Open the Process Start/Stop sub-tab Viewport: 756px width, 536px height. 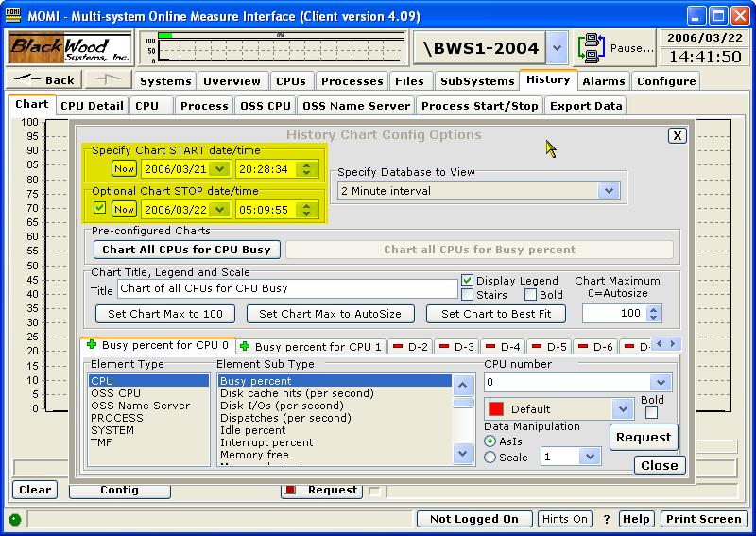coord(480,106)
